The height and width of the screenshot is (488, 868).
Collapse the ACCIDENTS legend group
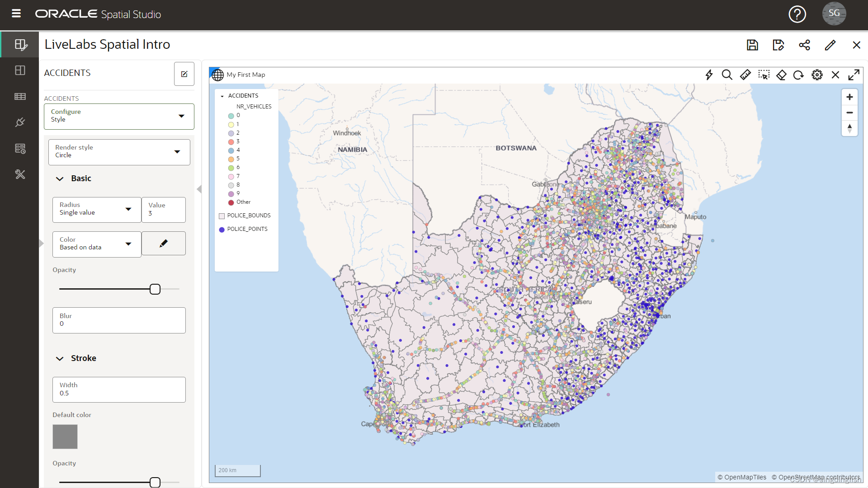pos(222,96)
